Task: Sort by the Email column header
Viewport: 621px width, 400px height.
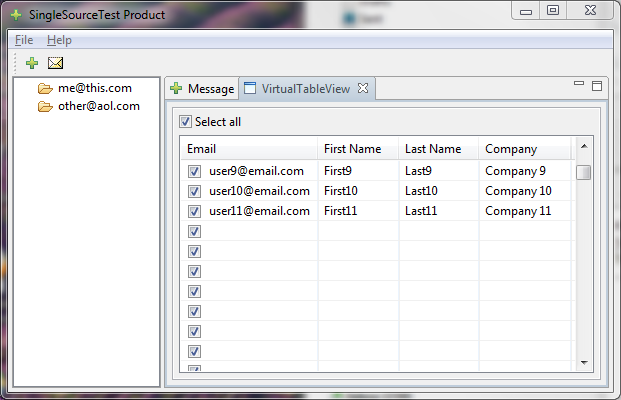Action: click(x=249, y=149)
